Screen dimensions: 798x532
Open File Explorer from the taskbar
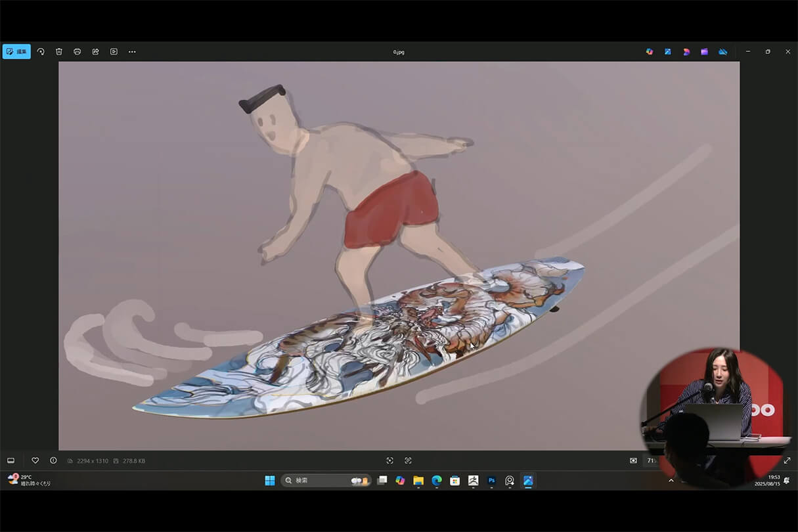tap(418, 481)
